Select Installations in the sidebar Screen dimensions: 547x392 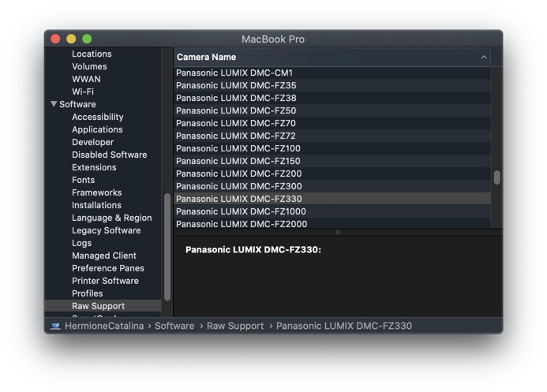click(96, 205)
